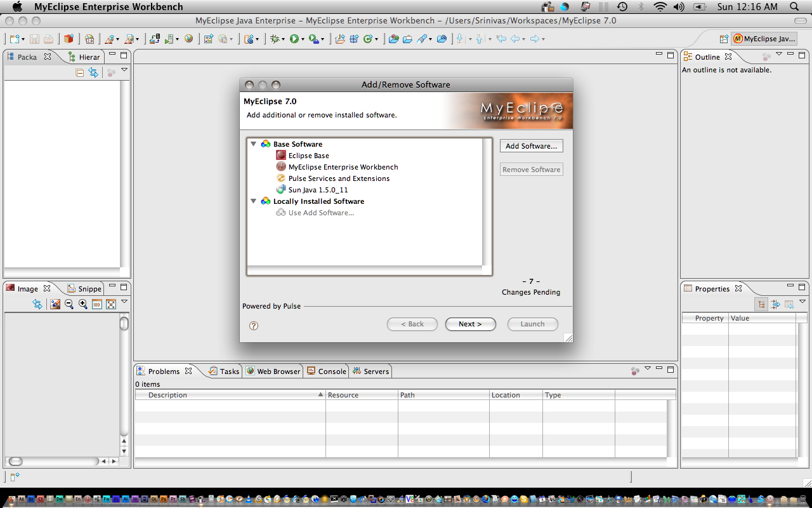This screenshot has height=508, width=812.
Task: Click Collapse All in Package Explorer
Action: tap(80, 72)
